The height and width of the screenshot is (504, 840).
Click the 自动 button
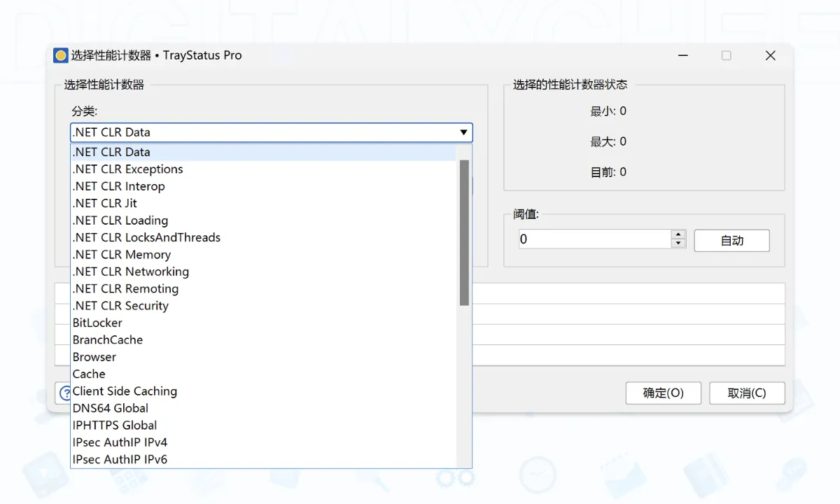coord(731,240)
